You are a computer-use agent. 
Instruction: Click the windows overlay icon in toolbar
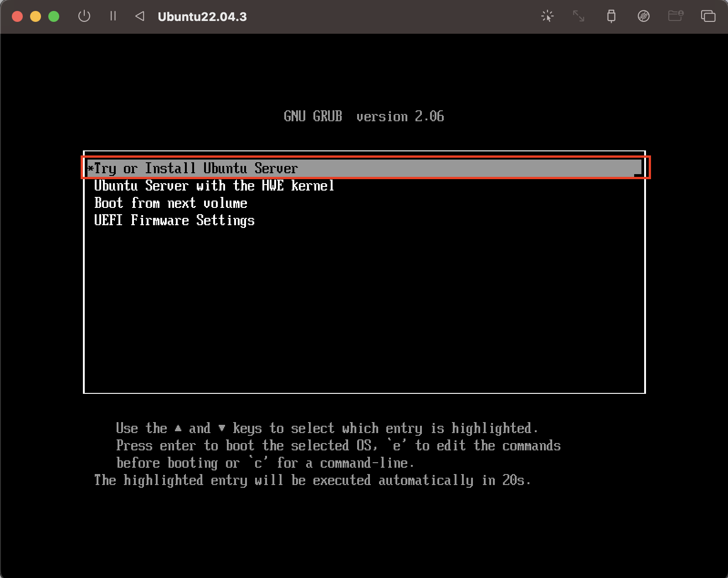[708, 16]
